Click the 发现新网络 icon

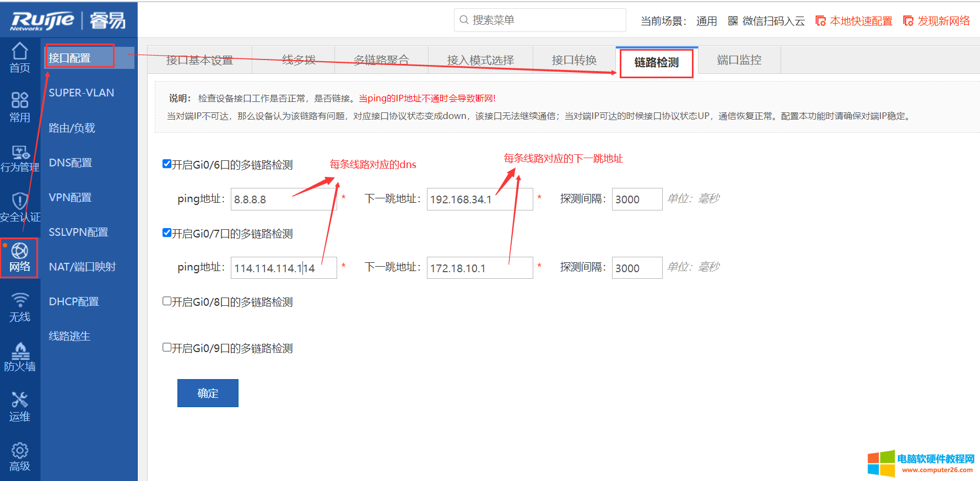click(x=908, y=21)
